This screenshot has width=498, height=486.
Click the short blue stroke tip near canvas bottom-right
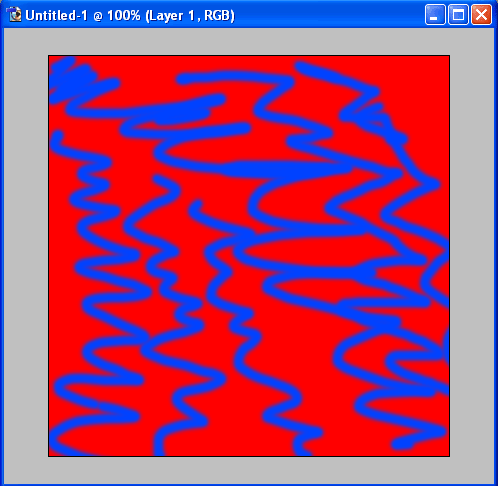403,444
